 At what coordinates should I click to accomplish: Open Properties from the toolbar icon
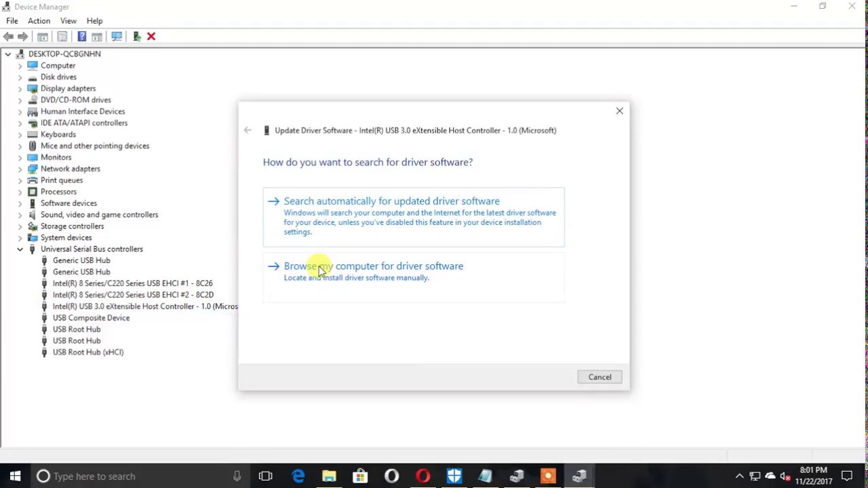tap(62, 37)
